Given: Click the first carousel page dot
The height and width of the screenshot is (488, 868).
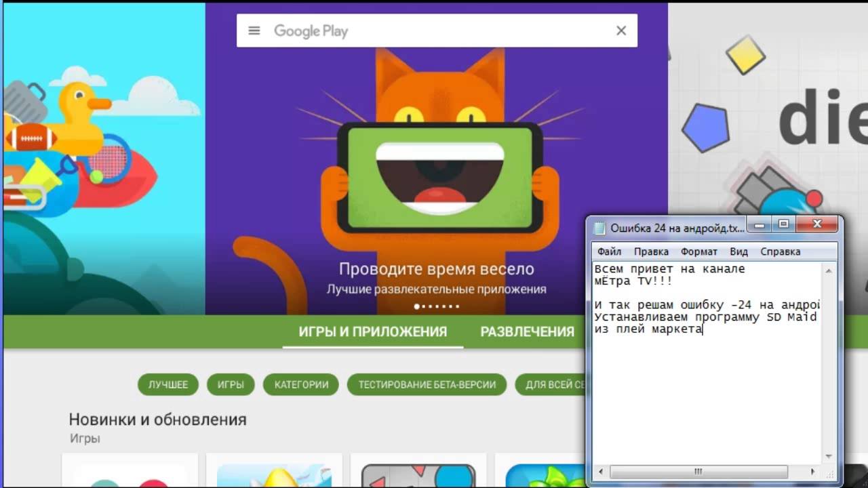Looking at the screenshot, I should [417, 306].
